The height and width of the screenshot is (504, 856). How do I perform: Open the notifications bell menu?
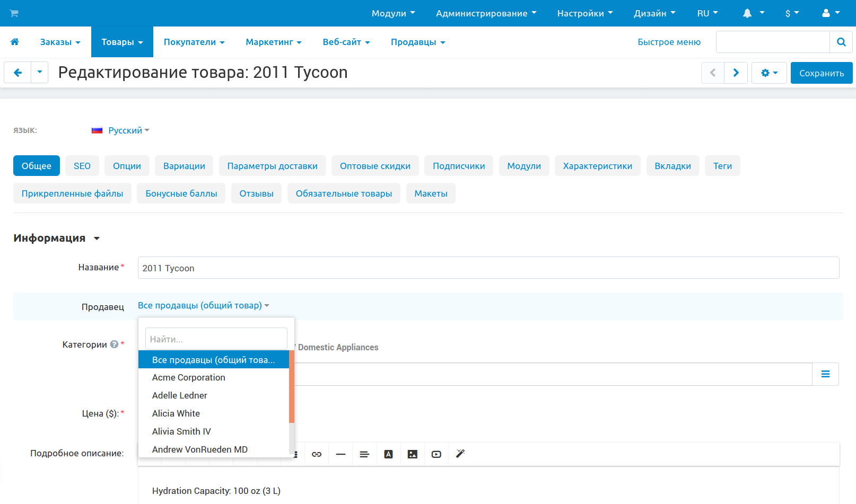pyautogui.click(x=753, y=13)
